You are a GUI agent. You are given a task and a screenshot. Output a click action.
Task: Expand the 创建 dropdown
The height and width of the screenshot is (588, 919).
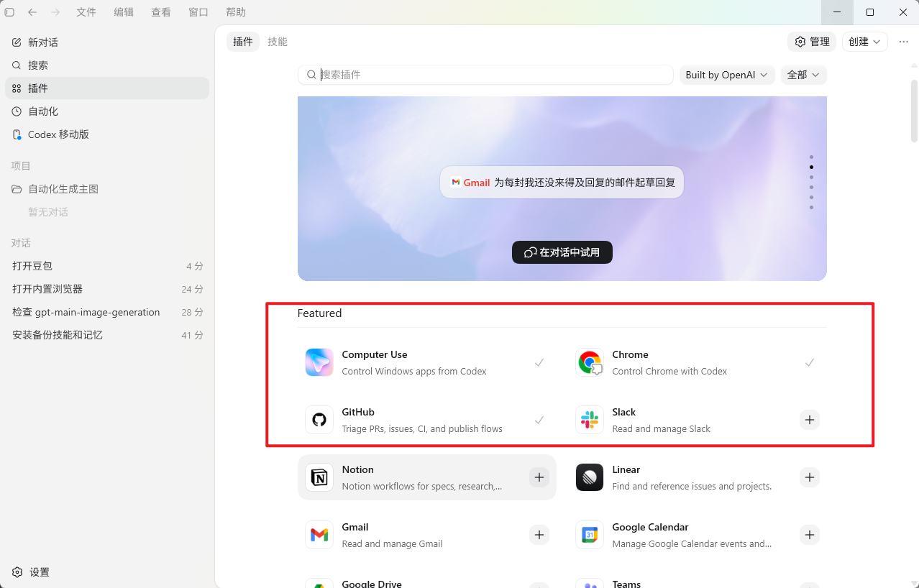[x=864, y=42]
